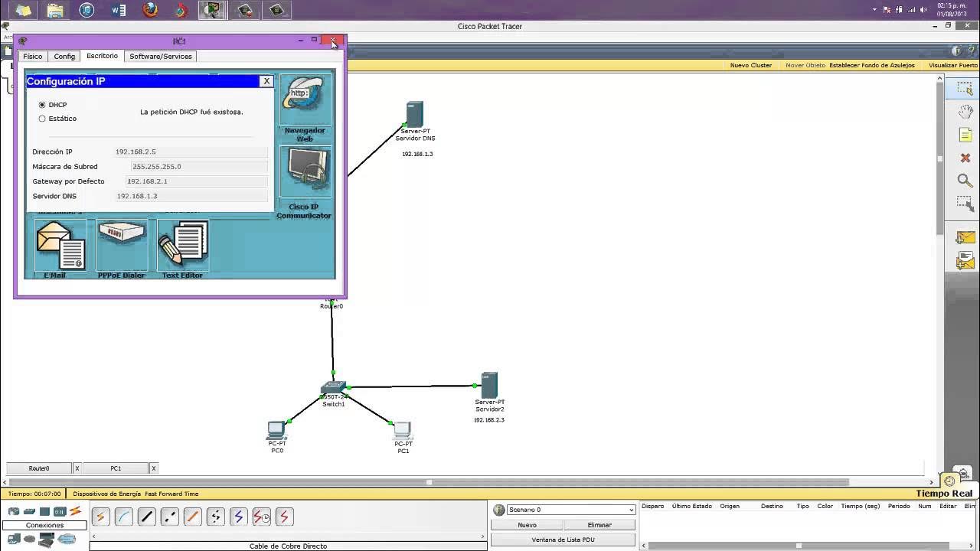Select the DHCP radio button
The width and height of the screenshot is (980, 551).
pos(42,105)
